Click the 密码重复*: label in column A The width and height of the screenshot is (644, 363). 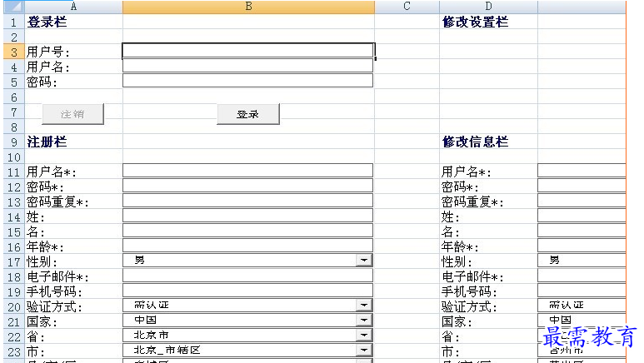57,202
